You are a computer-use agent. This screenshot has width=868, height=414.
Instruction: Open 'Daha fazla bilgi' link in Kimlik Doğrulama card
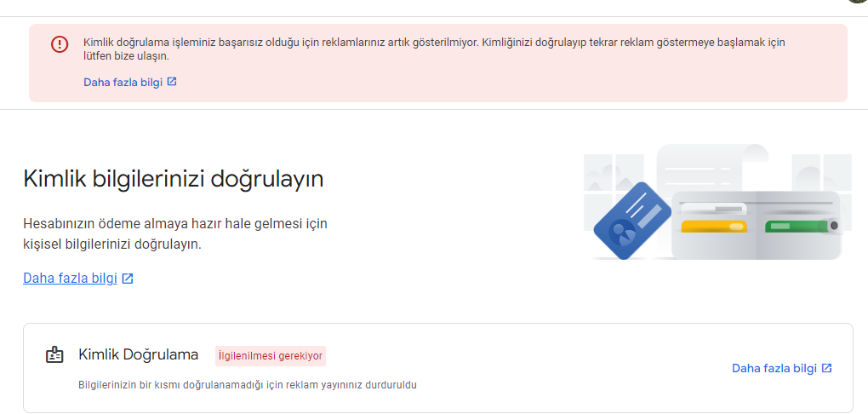tap(774, 369)
